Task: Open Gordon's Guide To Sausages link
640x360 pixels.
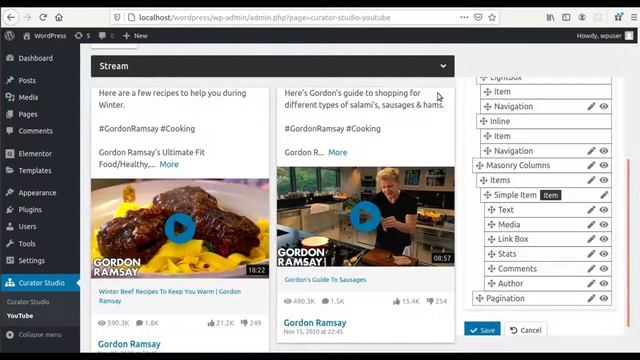Action: 325,280
